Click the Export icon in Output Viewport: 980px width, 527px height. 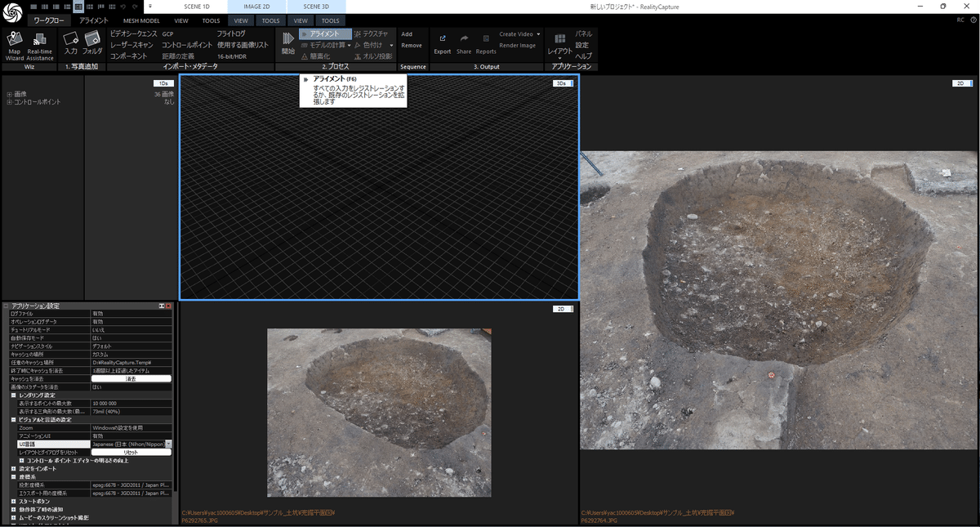(x=442, y=42)
